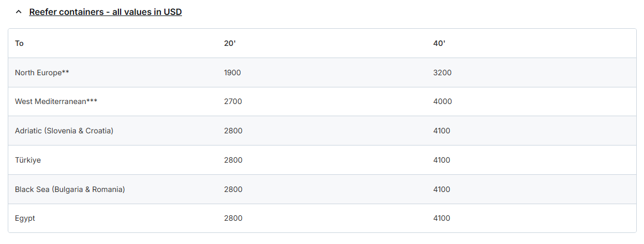Click West Mediterranean 40' value 4000
Image resolution: width=644 pixels, height=244 pixels.
click(x=443, y=102)
